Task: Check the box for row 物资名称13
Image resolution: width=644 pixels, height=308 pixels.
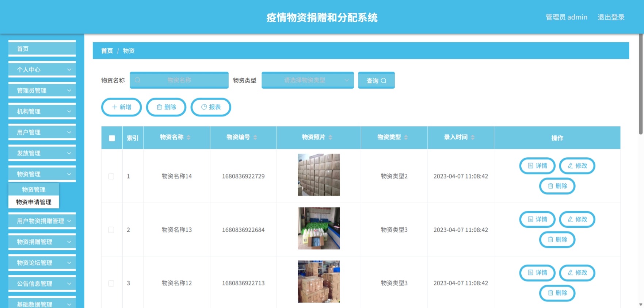Action: 111,230
